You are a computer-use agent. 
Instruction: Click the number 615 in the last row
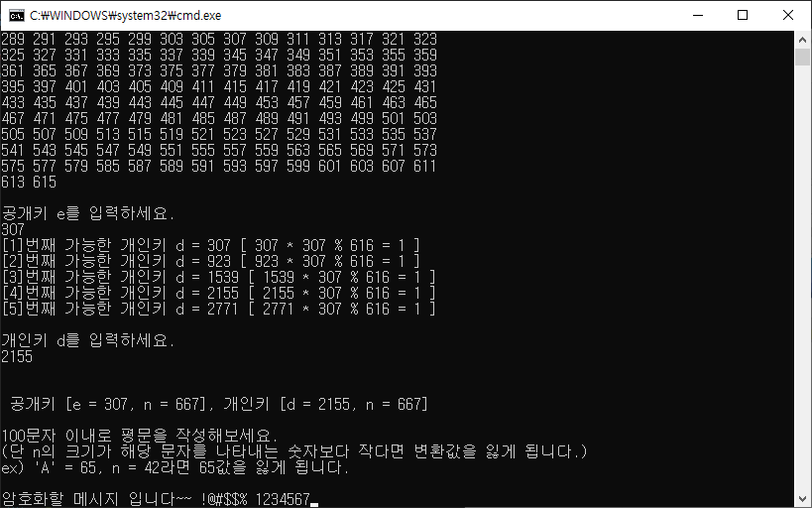click(45, 182)
